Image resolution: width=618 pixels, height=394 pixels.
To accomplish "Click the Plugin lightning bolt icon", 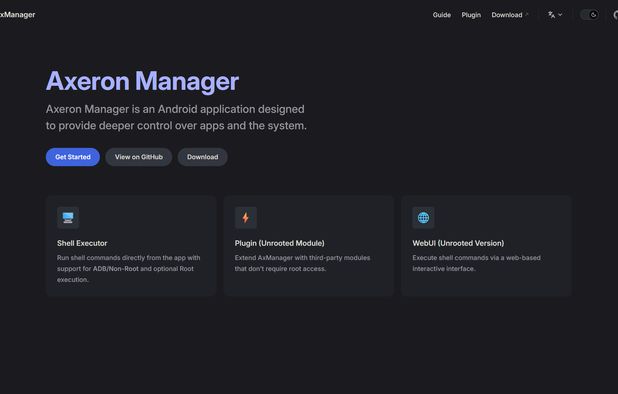I will [x=246, y=217].
